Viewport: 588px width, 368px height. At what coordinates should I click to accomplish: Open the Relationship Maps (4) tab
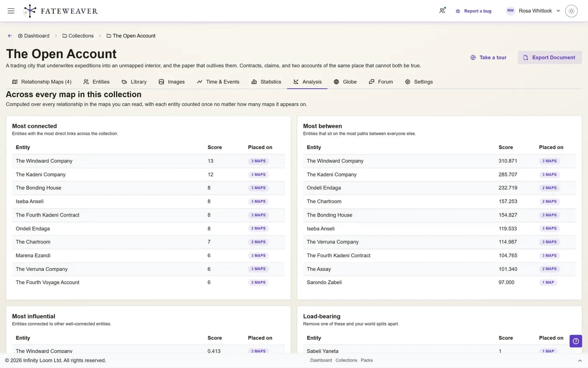(42, 82)
